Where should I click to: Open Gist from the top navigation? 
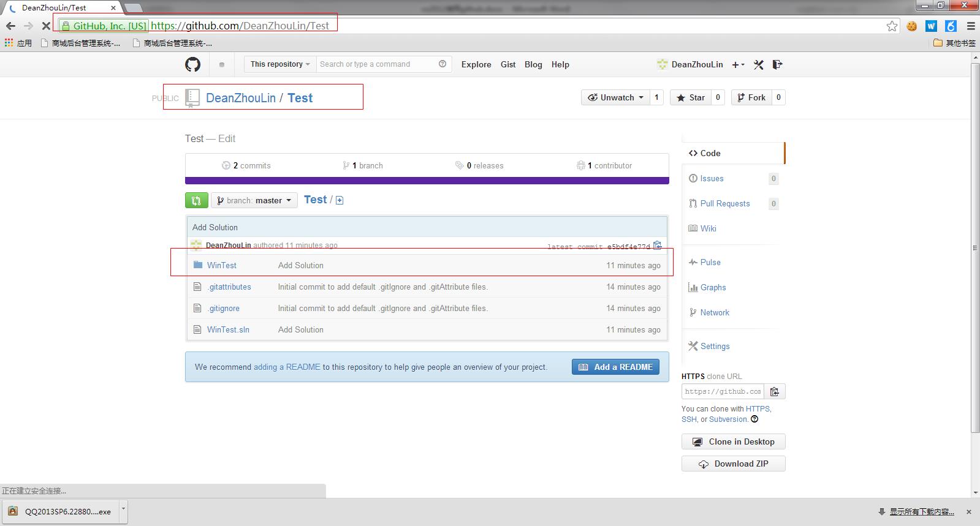coord(508,64)
